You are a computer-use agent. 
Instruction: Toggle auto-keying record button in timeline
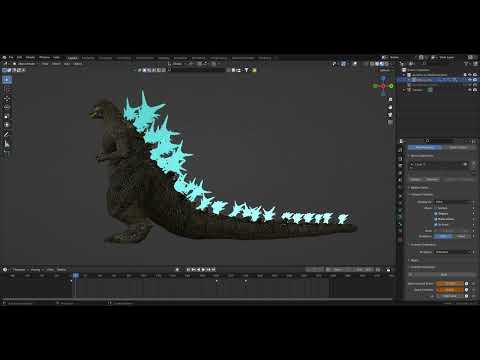click(x=177, y=269)
